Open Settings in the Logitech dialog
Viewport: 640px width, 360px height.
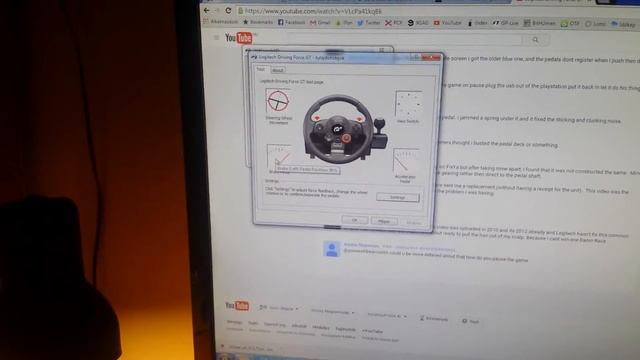point(398,197)
